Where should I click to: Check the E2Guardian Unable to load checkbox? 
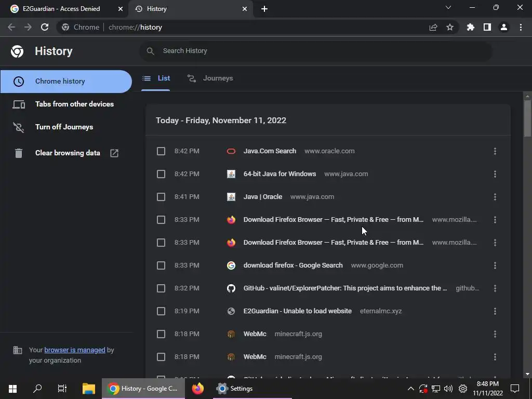(x=161, y=311)
